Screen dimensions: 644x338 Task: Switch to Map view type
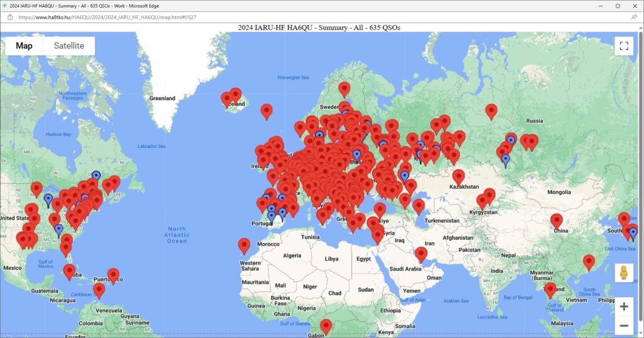tap(25, 46)
